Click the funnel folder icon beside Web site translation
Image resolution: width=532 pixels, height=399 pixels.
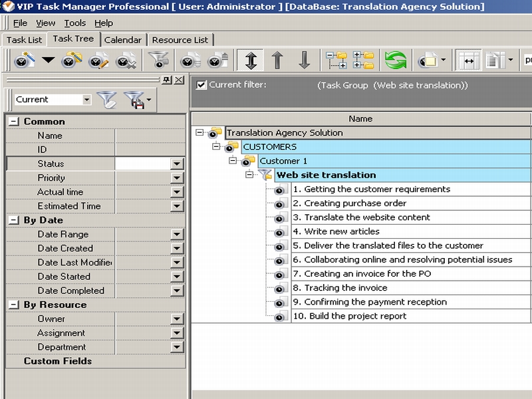coord(265,175)
